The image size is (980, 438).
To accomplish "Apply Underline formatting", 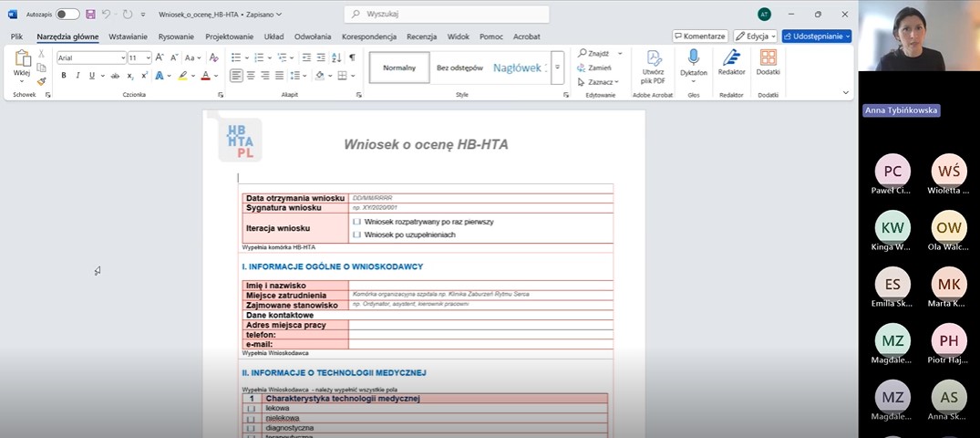I will (x=92, y=76).
